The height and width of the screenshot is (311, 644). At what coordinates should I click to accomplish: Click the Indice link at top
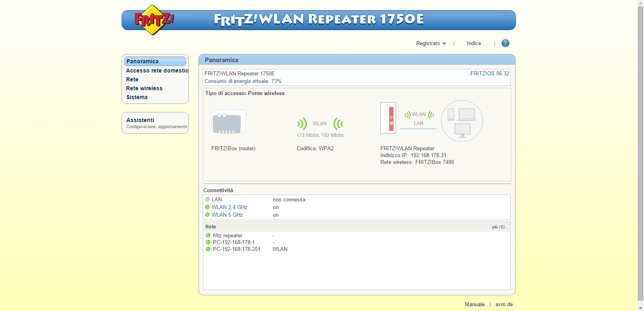(x=474, y=44)
